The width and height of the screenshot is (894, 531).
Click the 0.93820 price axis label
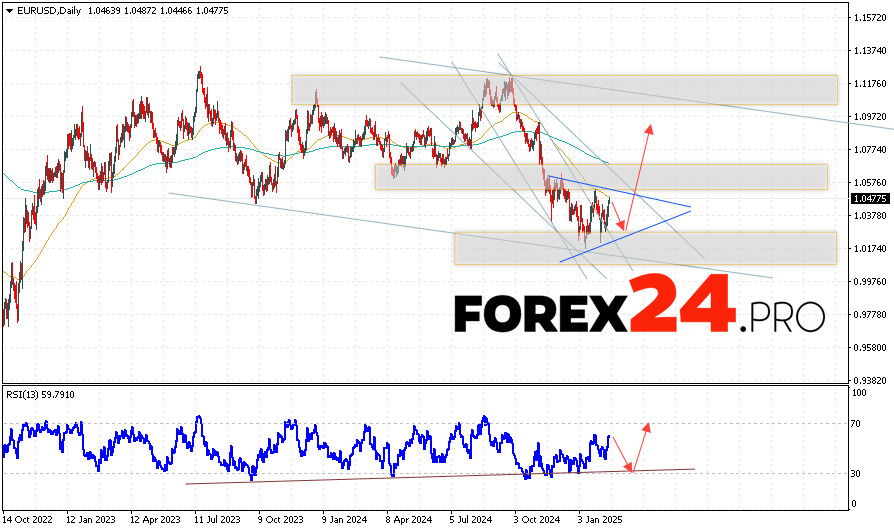tap(870, 380)
